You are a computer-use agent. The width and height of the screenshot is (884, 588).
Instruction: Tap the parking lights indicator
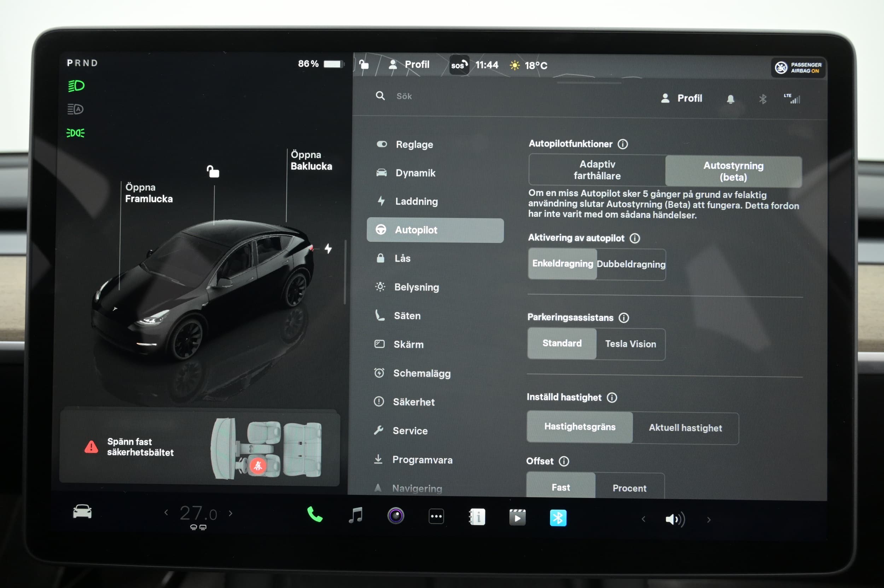click(75, 133)
